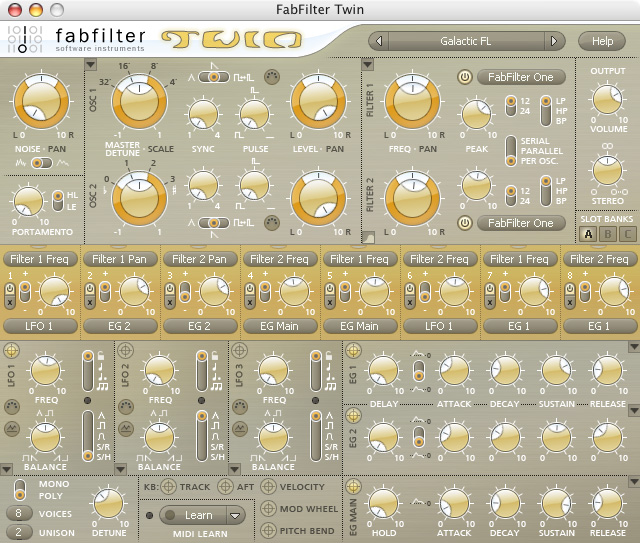Click the Help button
Screen dimensions: 640x543
tap(602, 41)
